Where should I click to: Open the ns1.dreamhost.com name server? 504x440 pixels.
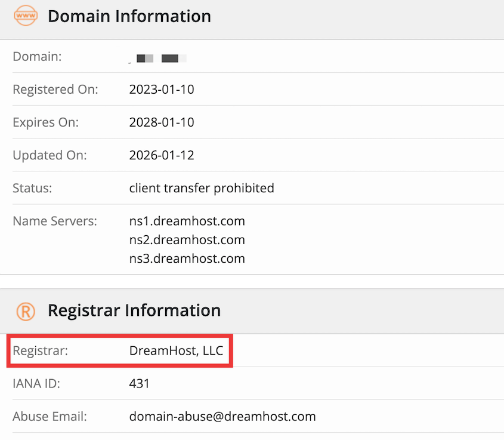(x=187, y=221)
